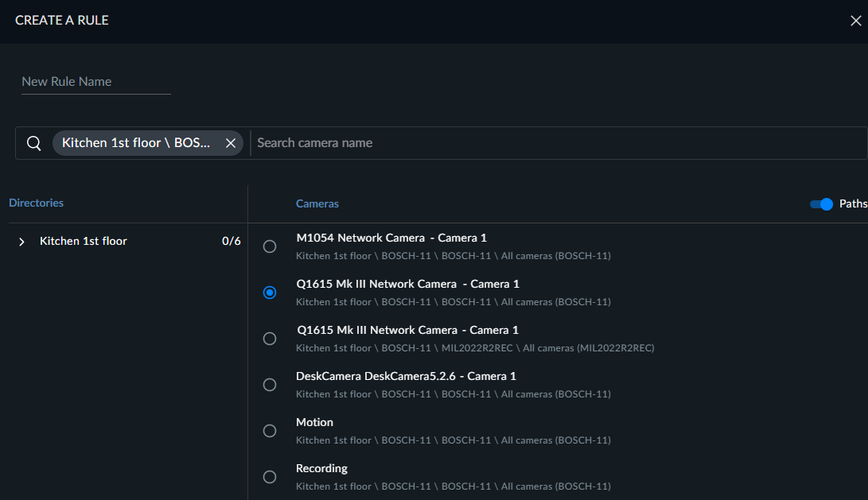This screenshot has width=868, height=500.
Task: Click the DeskCamera DeskCamera5.2.6 - Camera 1 name
Action: [x=406, y=376]
